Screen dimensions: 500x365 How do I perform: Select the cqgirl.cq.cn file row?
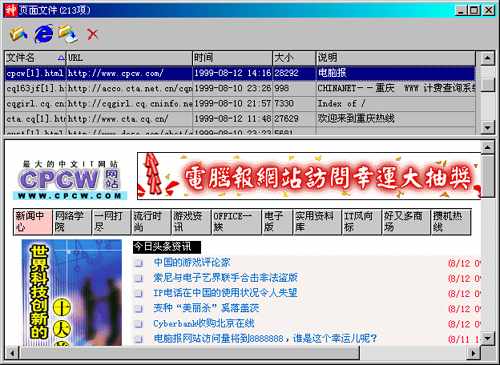coord(240,104)
